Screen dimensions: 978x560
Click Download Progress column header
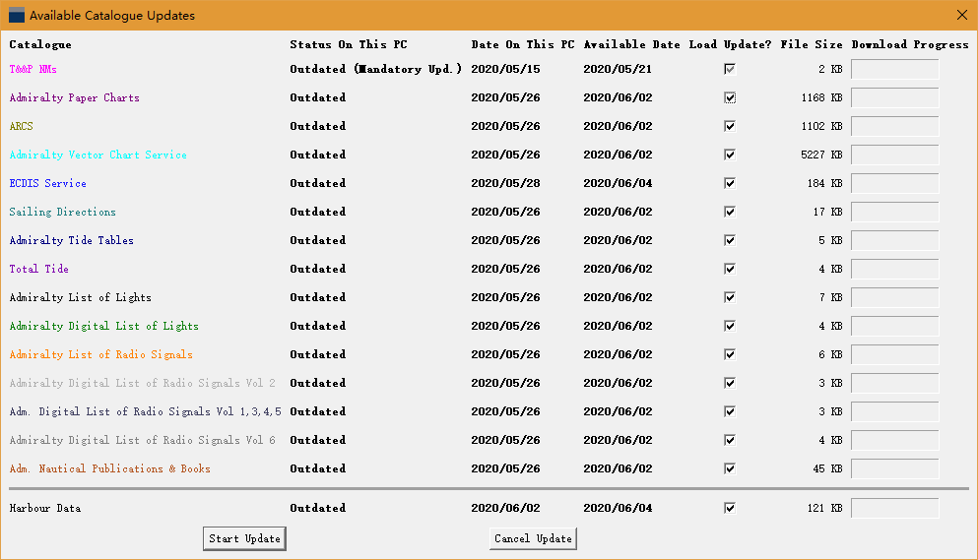[x=910, y=44]
